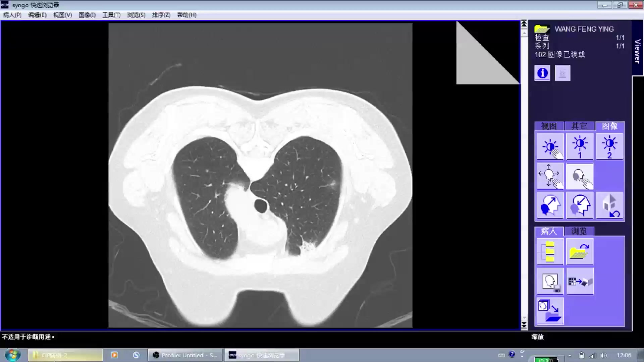Apply window preset 1

point(580,147)
